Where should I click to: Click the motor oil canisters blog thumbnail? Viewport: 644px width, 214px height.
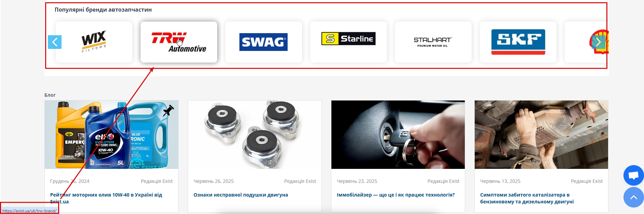[111, 135]
